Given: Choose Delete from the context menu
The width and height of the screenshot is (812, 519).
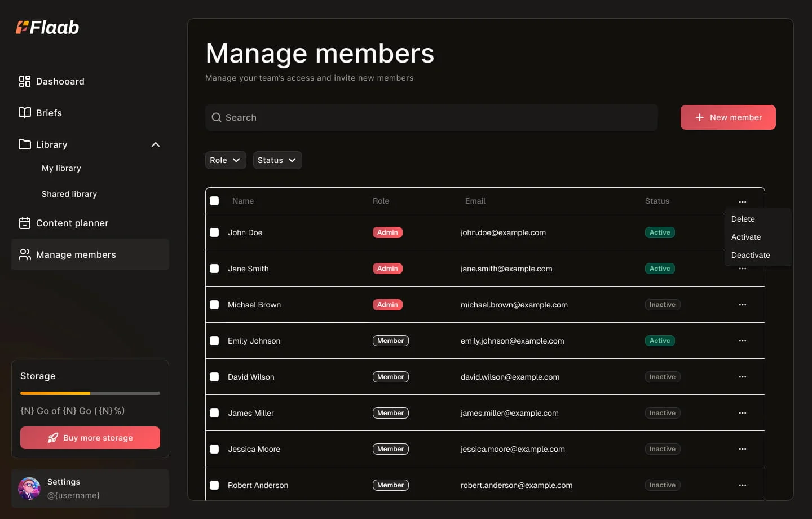Looking at the screenshot, I should click(x=743, y=219).
